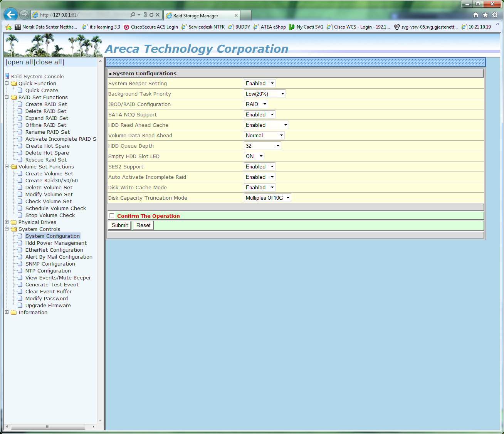Open the Disk Capacity Truncation Mode dropdown

tap(268, 198)
